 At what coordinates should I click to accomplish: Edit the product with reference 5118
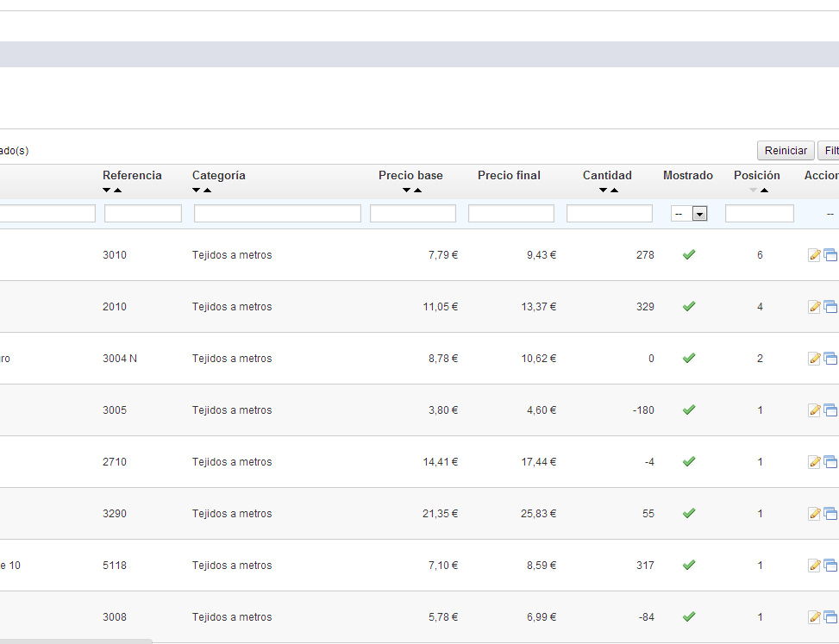pyautogui.click(x=814, y=566)
